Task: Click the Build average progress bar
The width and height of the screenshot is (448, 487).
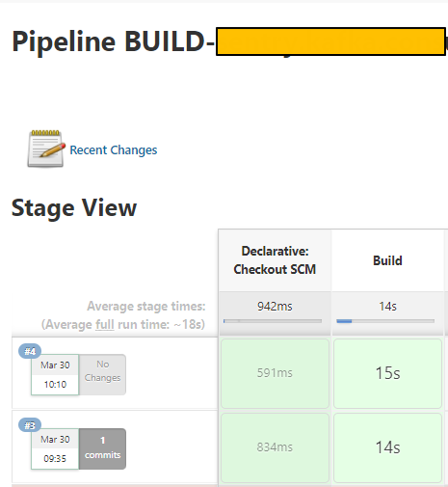Action: [x=385, y=321]
